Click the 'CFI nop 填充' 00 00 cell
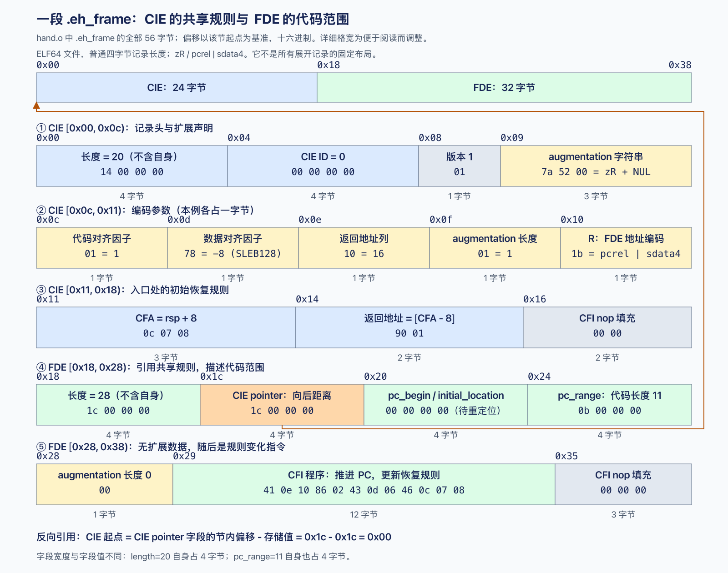This screenshot has width=728, height=573. (x=607, y=327)
